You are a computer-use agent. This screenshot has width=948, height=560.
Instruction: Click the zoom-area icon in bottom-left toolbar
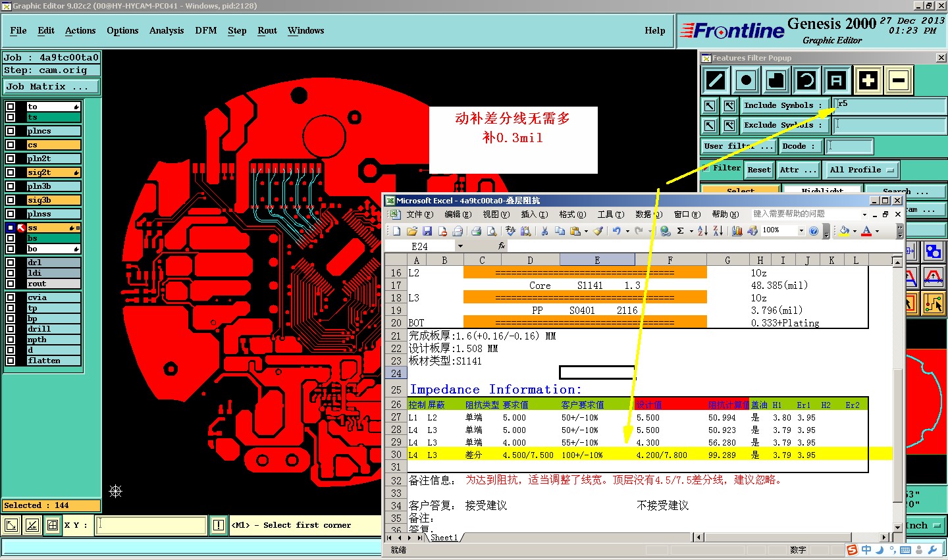12,525
